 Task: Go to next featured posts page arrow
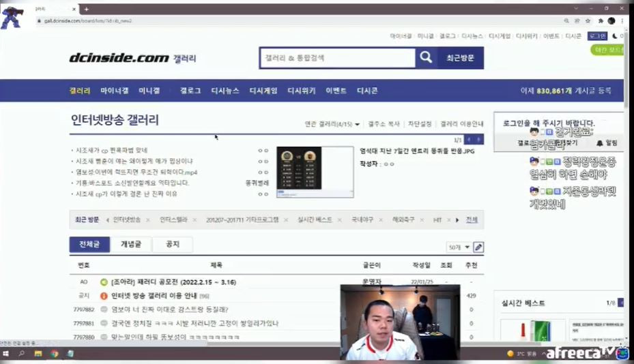tap(478, 140)
